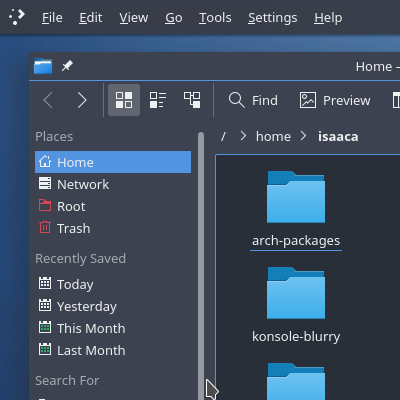The image size is (400, 400).
Task: Open the Tools menu
Action: pos(215,17)
